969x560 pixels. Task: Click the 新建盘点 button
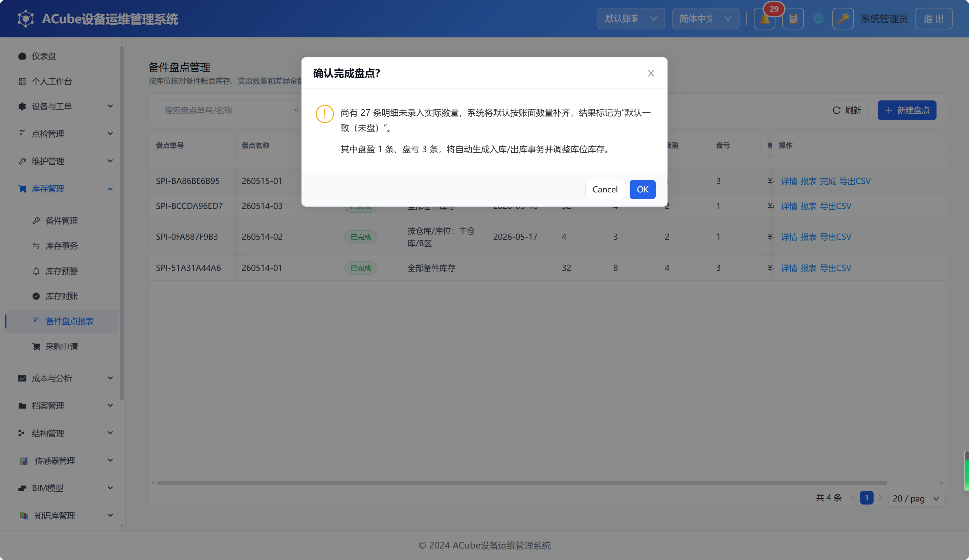tap(907, 110)
